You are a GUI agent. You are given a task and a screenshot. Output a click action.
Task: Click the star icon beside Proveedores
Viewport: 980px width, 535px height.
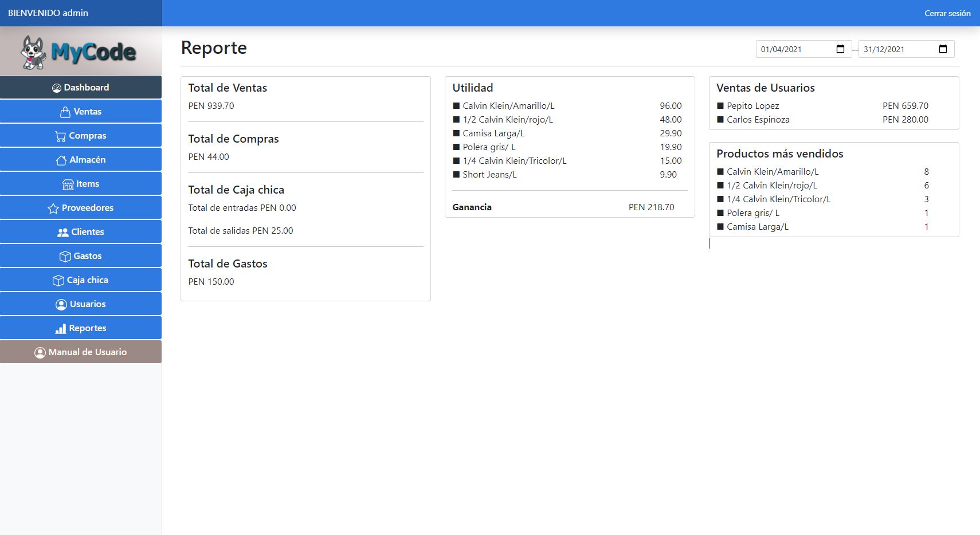(x=53, y=209)
